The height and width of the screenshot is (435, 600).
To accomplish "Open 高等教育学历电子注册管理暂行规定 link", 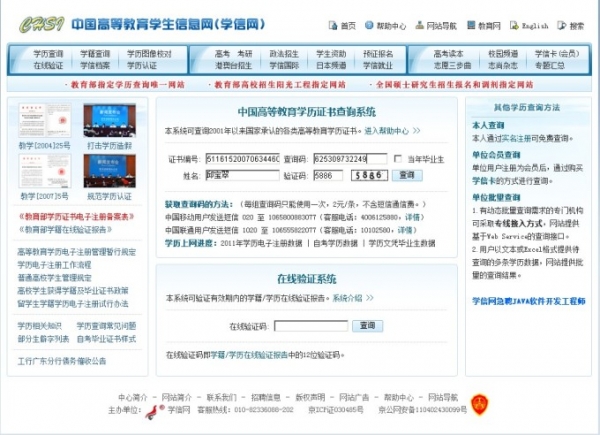I will point(77,252).
